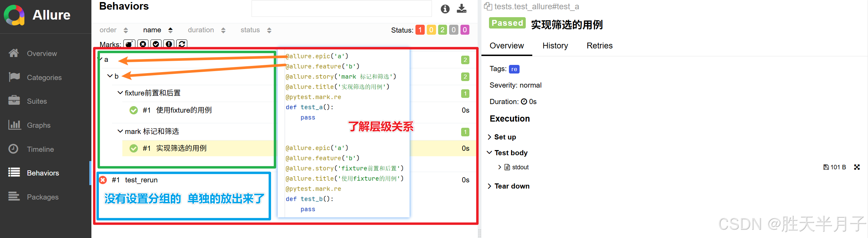
Task: Toggle the new failed mark filter
Action: click(143, 44)
